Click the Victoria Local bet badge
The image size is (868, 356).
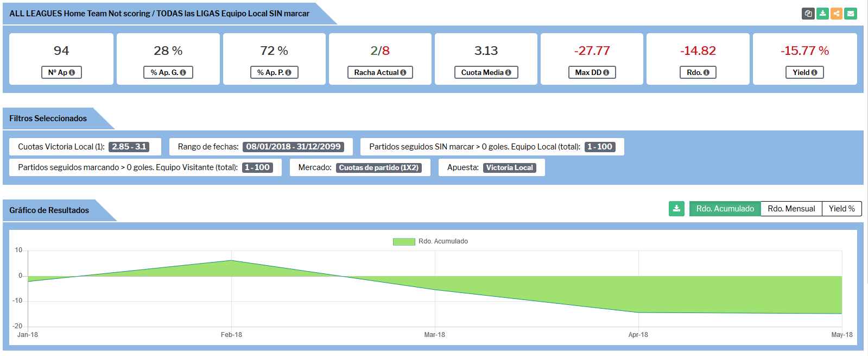[x=509, y=168]
